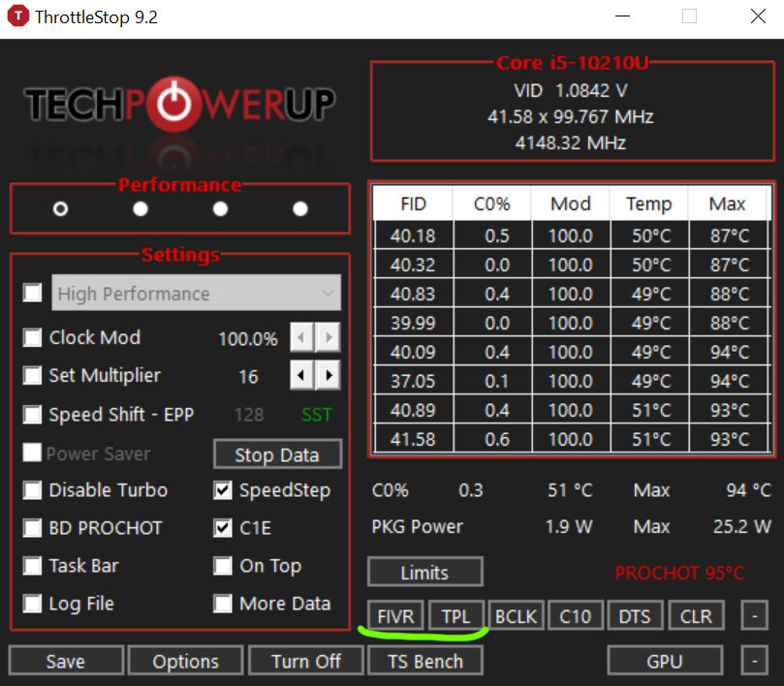Screen dimensions: 784x686
Task: Click the GPU button
Action: (665, 661)
